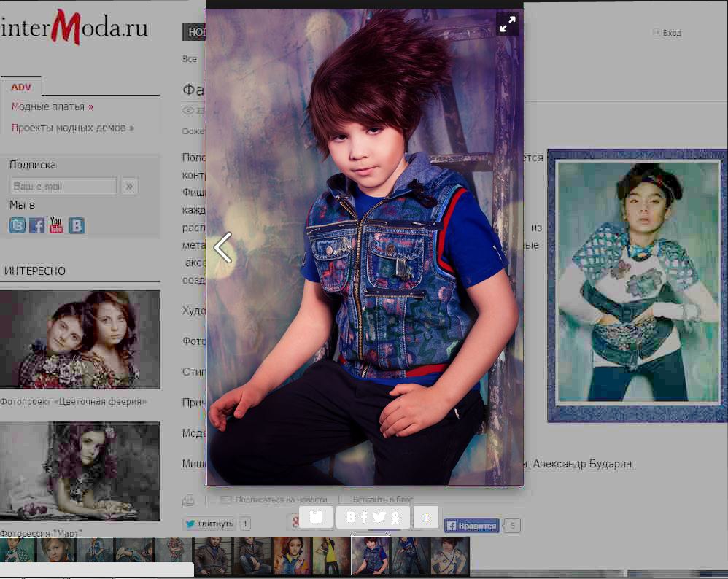This screenshot has width=728, height=579.
Task: Open the photo info 'i' button
Action: click(x=426, y=517)
